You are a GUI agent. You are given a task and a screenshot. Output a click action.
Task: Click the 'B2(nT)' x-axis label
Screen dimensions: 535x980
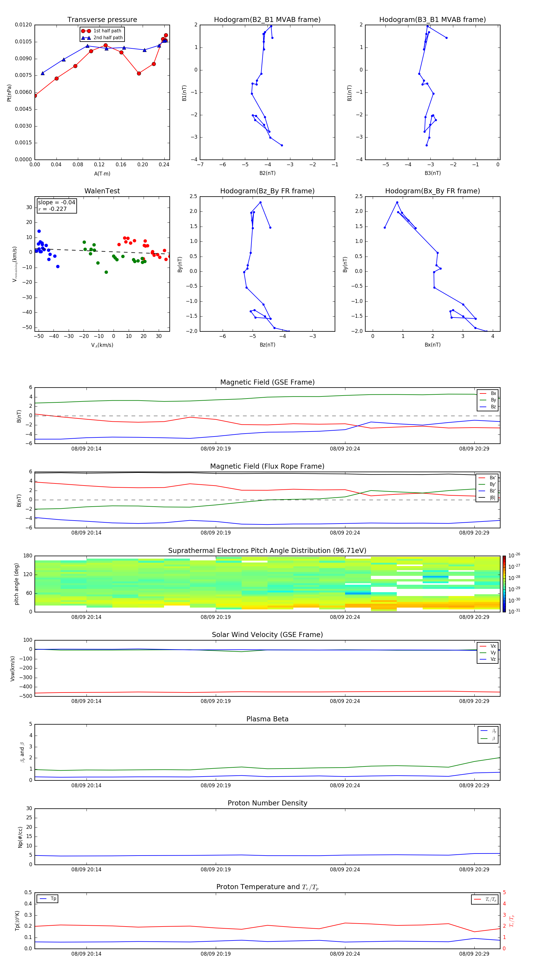click(267, 173)
